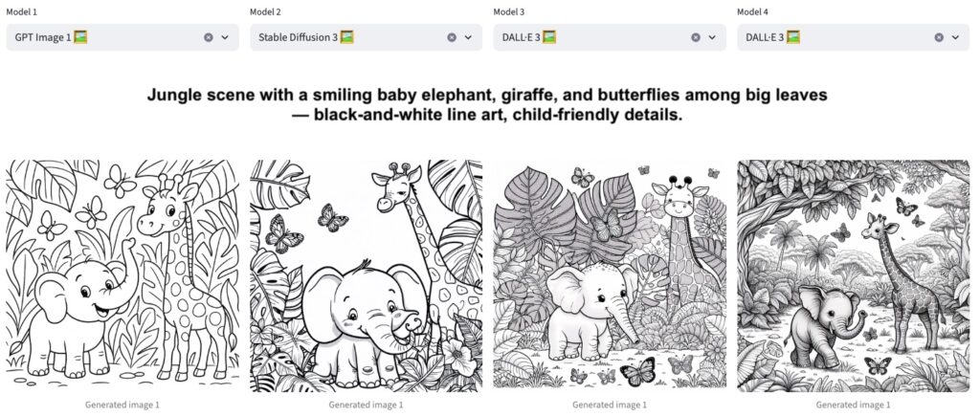Viewport: 980px width, 416px height.
Task: Expand the Model 3 dropdown chevron
Action: click(x=712, y=37)
